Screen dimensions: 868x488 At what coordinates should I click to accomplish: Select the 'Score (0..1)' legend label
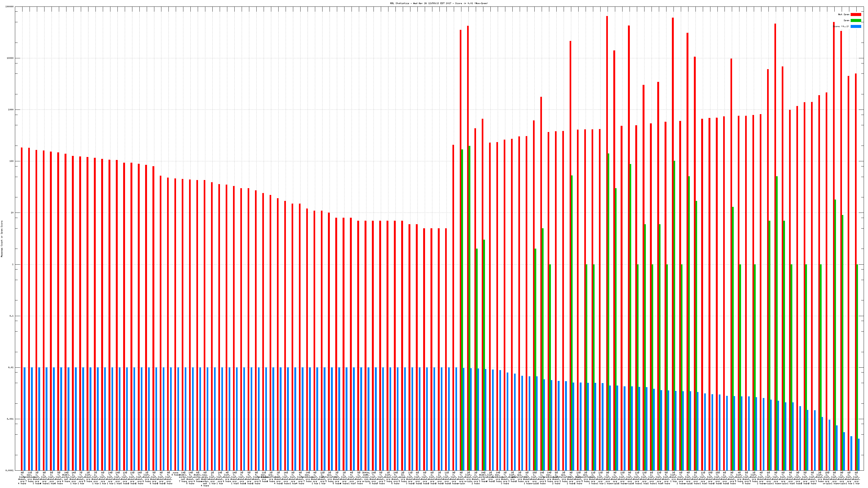coord(841,26)
